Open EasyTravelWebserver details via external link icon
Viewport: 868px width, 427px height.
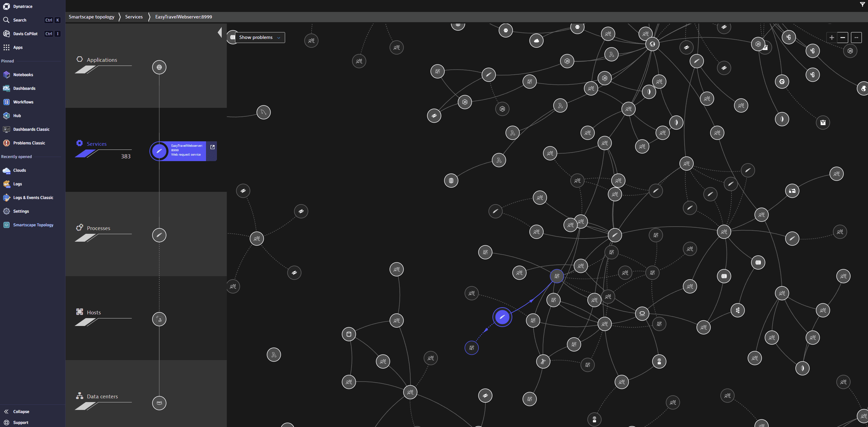coord(212,147)
